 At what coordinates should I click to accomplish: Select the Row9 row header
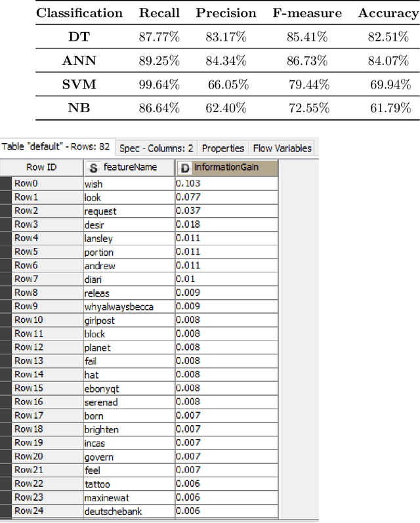pyautogui.click(x=27, y=306)
